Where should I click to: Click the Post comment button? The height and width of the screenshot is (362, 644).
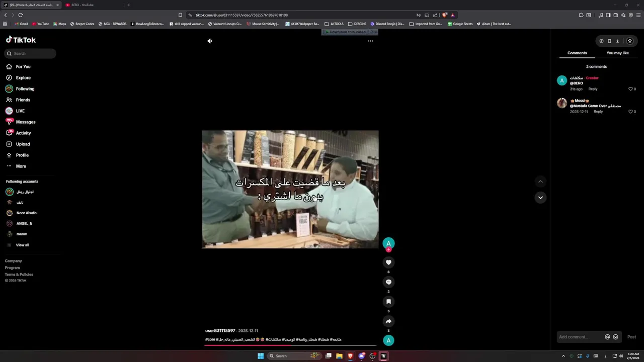pyautogui.click(x=631, y=337)
